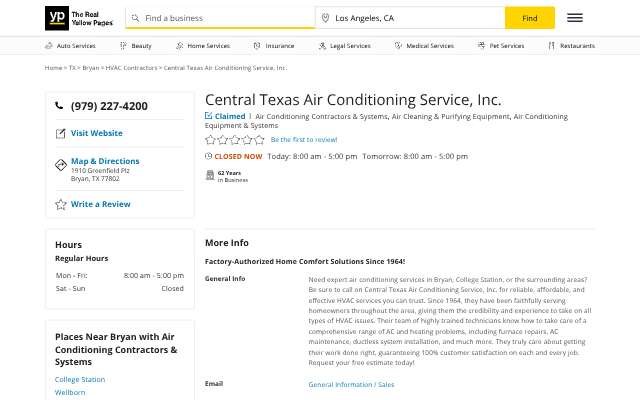
Task: Click the 1910 Greenfield Plz address
Action: 100,171
